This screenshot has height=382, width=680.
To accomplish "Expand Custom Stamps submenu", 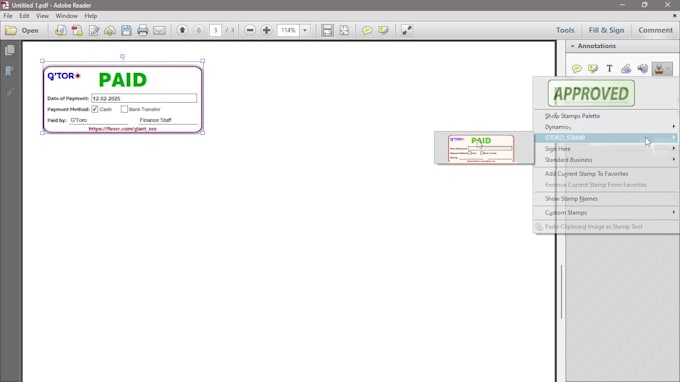I will coord(607,212).
